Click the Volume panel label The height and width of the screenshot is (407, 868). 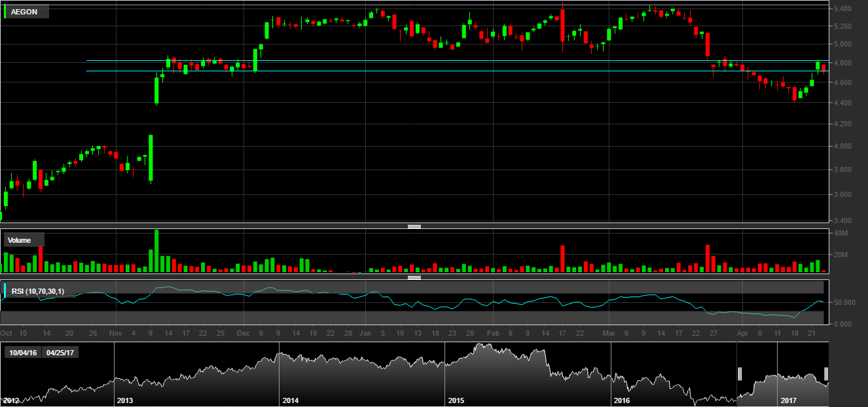[x=24, y=240]
